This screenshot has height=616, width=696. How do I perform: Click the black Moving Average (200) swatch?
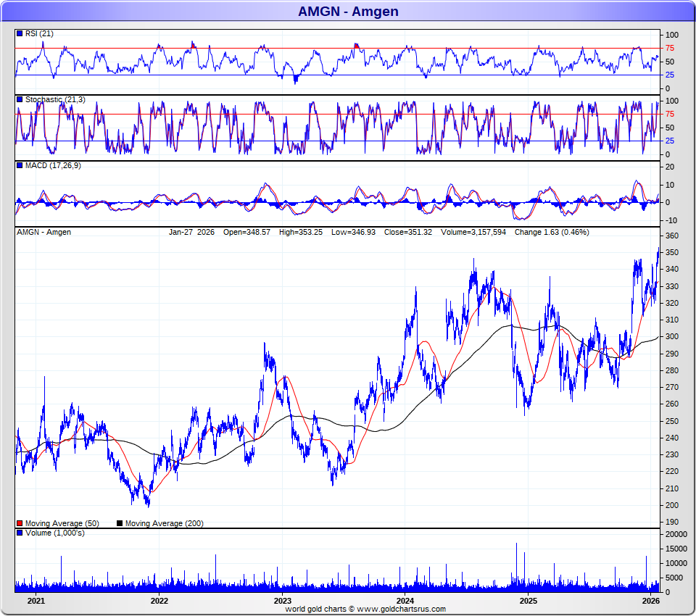coord(120,523)
